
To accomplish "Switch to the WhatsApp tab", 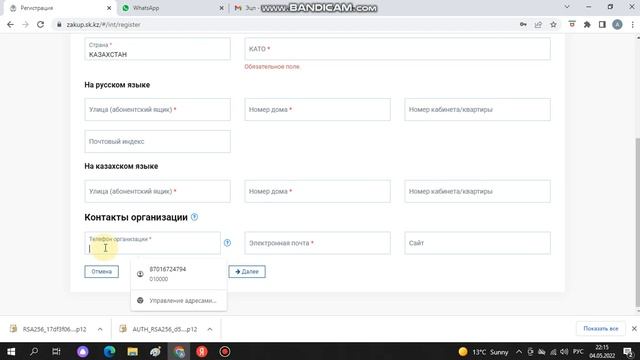I will tap(171, 8).
